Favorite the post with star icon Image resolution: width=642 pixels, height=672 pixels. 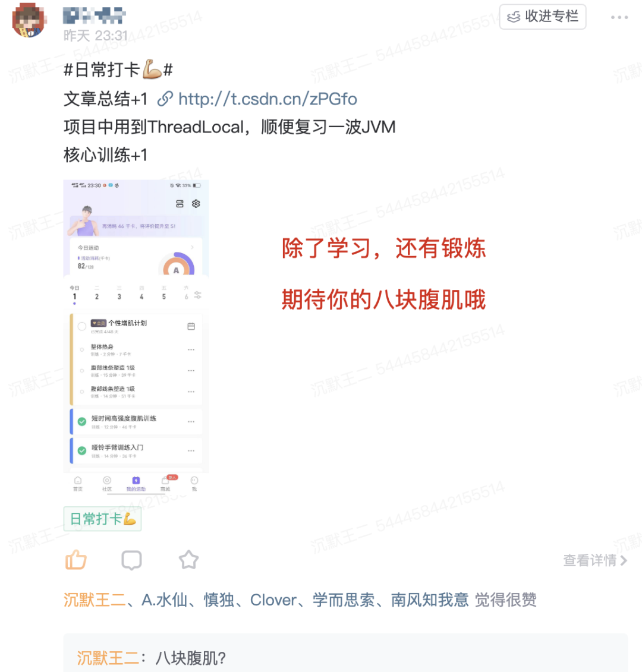coord(188,560)
